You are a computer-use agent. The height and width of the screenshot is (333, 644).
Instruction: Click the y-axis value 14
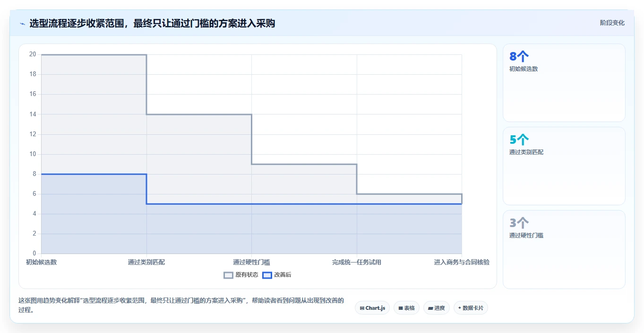click(33, 114)
